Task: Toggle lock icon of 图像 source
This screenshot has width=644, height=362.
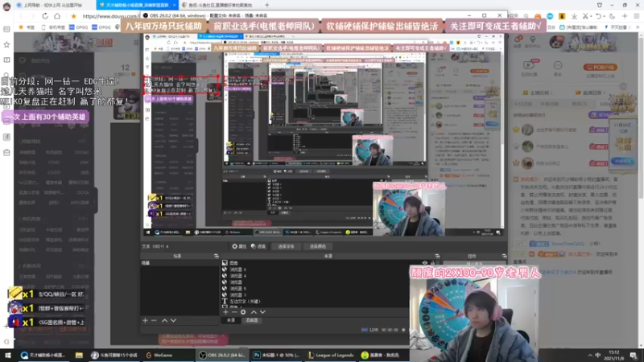Action: pyautogui.click(x=432, y=263)
